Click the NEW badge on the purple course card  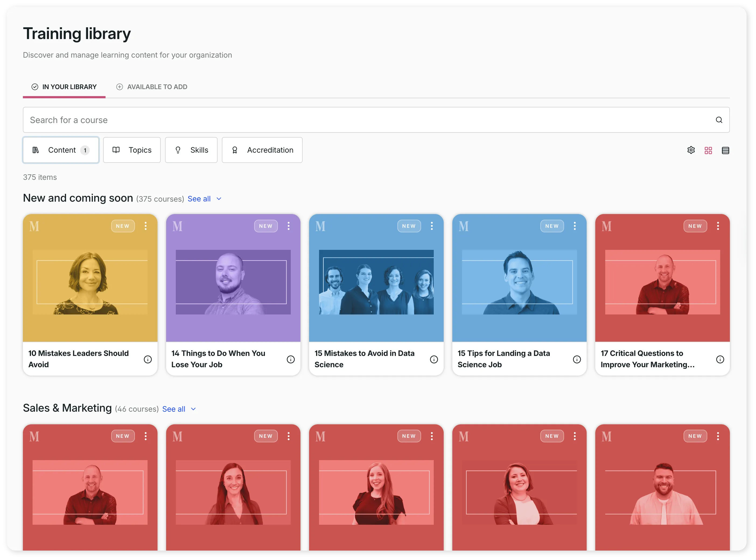[x=266, y=226]
